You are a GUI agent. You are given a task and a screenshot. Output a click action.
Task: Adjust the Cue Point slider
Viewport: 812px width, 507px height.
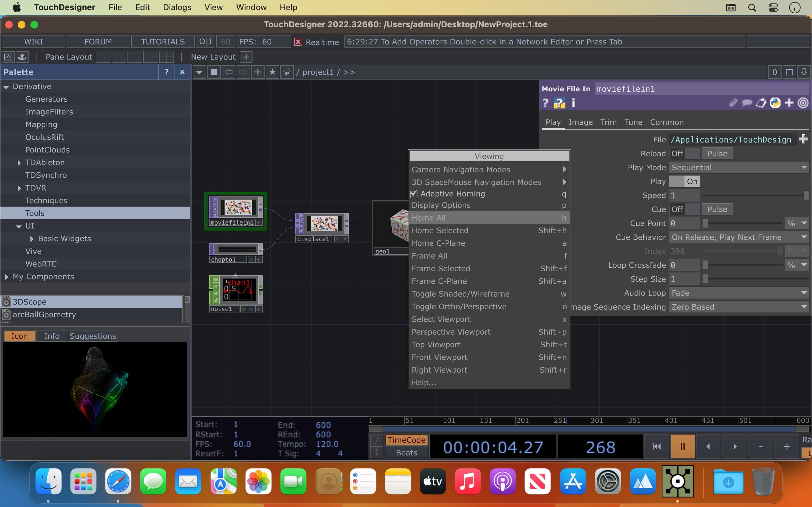[x=705, y=223]
